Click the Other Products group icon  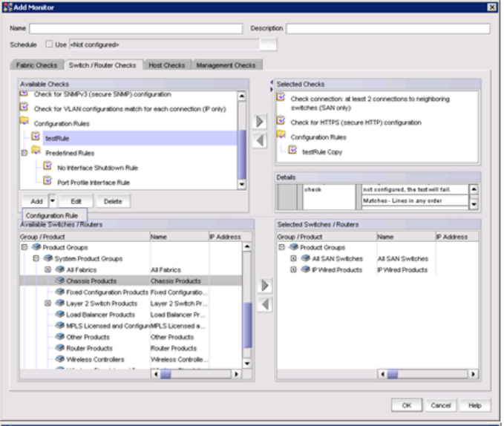60,336
